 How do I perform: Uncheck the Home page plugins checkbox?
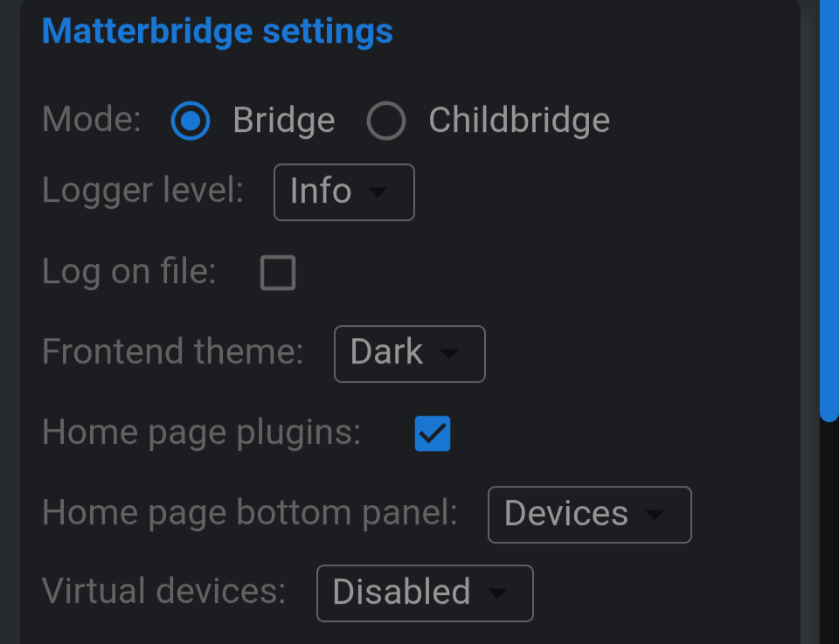tap(433, 433)
